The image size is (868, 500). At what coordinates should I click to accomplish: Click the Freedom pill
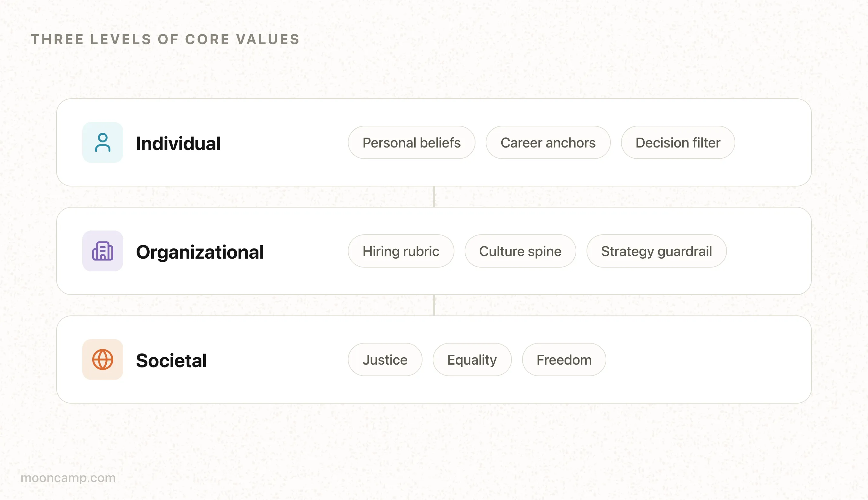(564, 360)
